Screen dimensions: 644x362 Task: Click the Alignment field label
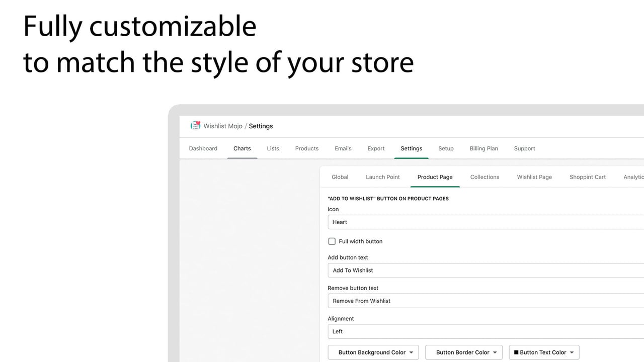(x=341, y=319)
